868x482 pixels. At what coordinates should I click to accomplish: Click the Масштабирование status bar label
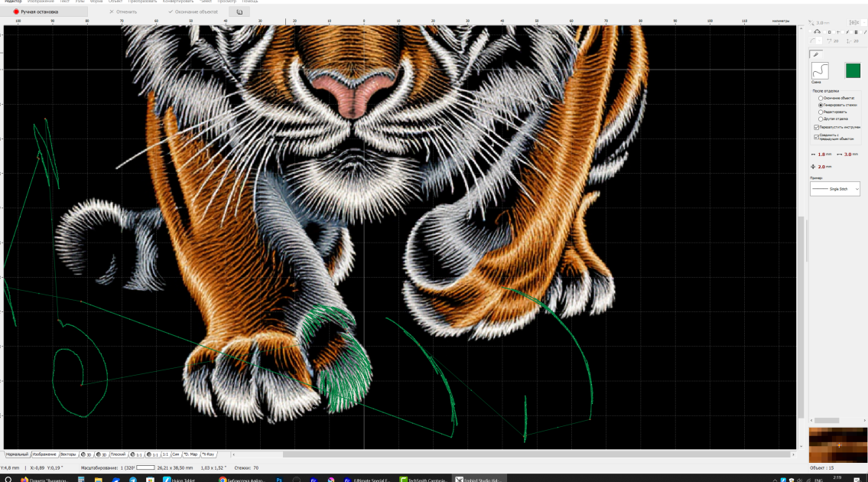(99, 468)
